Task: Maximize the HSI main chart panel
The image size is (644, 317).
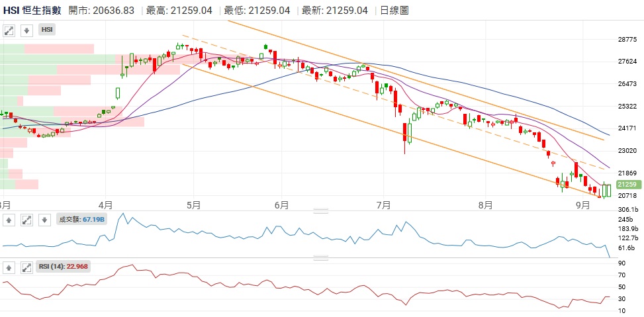Action: (9, 30)
